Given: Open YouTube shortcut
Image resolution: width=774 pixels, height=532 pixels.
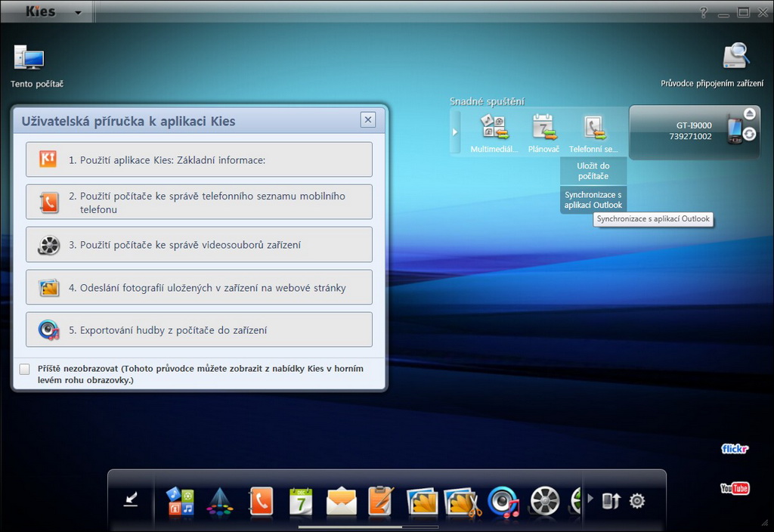Looking at the screenshot, I should point(735,488).
